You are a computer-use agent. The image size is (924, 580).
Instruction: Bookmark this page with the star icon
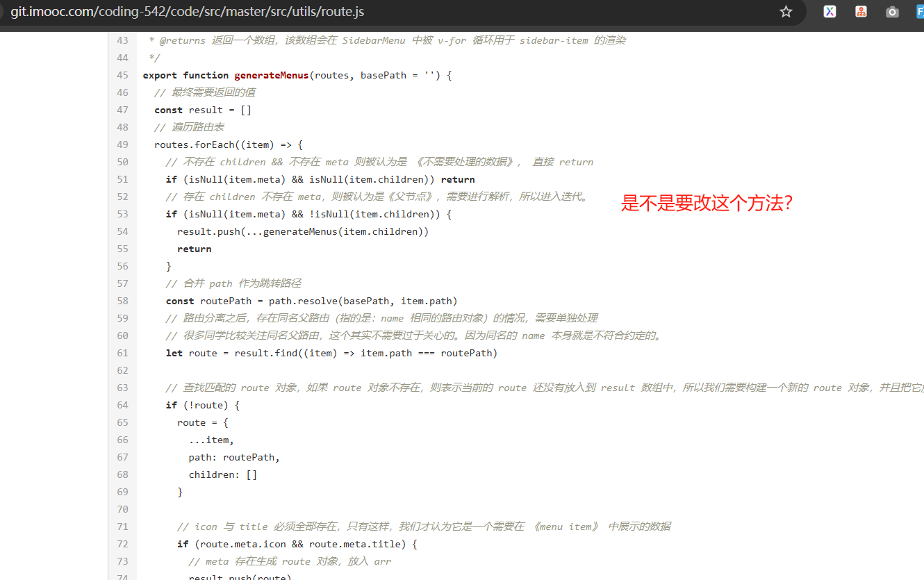coord(786,12)
